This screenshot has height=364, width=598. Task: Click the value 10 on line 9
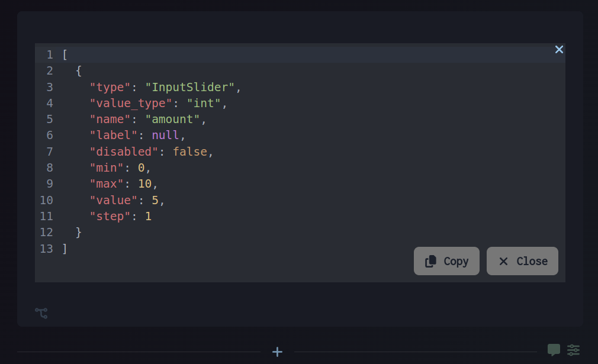point(144,183)
